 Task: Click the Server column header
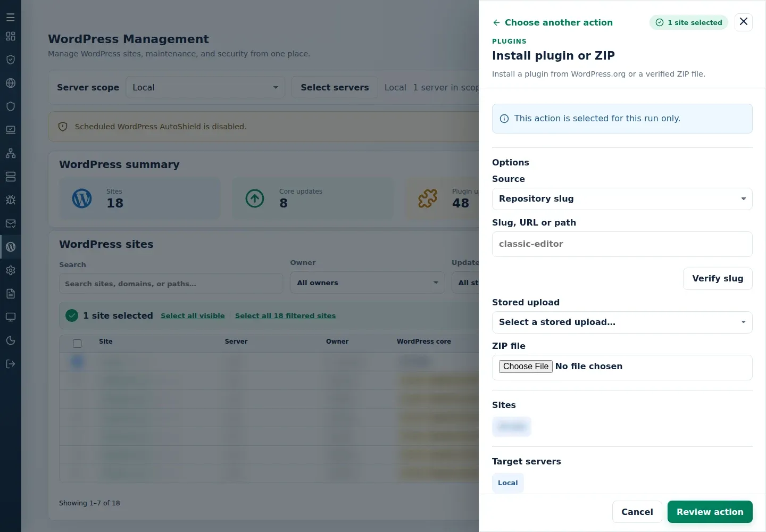coord(236,342)
